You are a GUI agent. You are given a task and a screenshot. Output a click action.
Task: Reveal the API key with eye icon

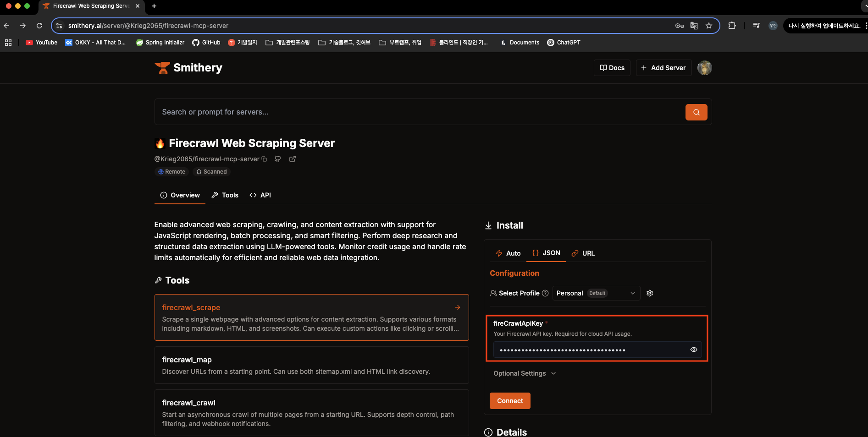(x=694, y=350)
